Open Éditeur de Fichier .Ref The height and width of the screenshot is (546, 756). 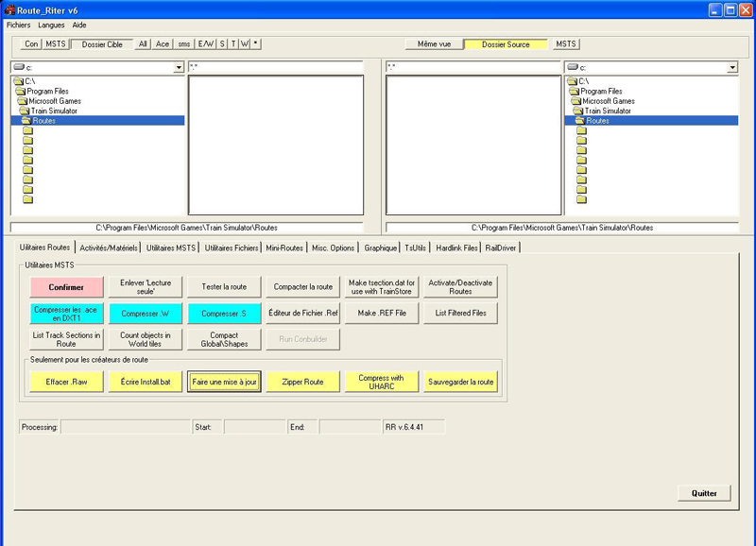302,314
